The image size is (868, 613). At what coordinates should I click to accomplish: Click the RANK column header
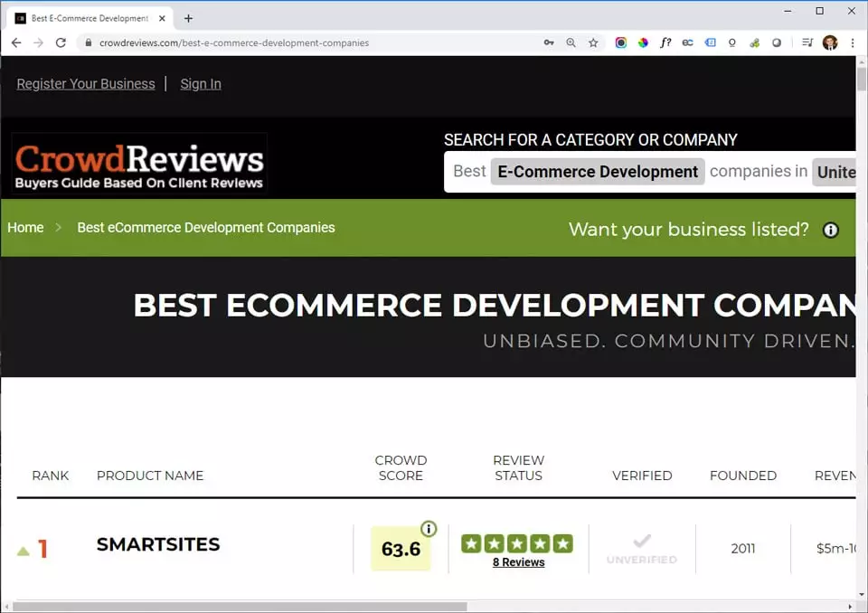tap(51, 476)
